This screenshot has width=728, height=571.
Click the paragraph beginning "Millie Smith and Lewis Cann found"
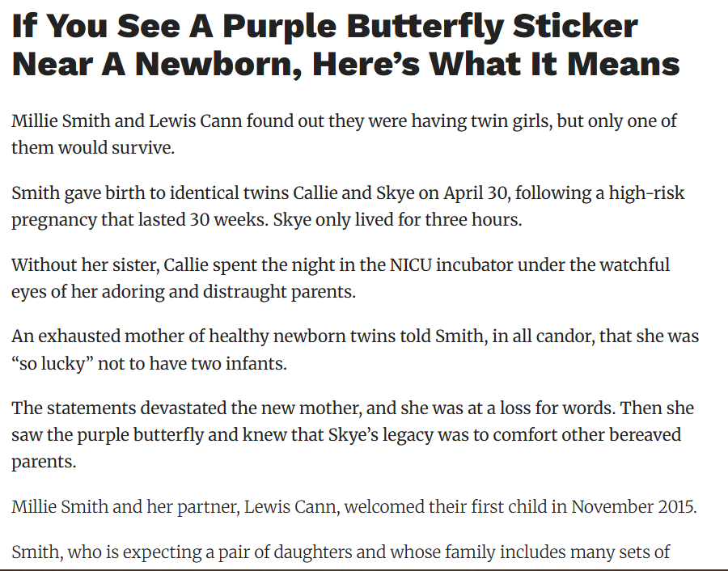click(344, 134)
